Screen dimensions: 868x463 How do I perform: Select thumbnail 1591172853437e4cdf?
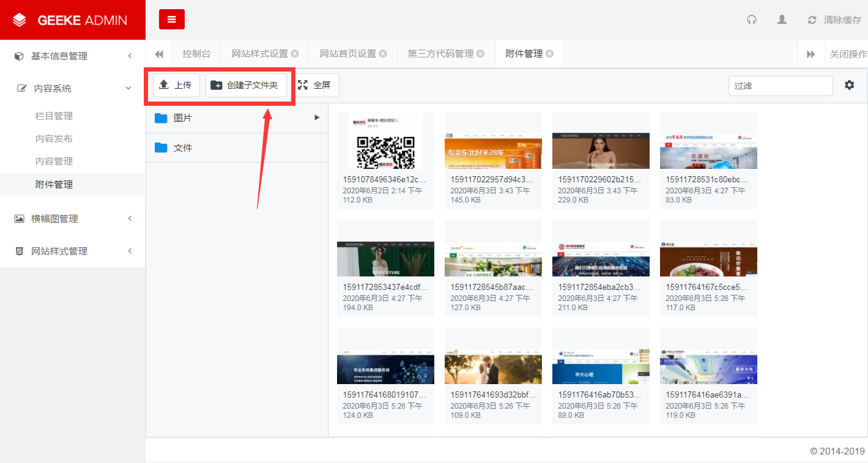click(385, 268)
